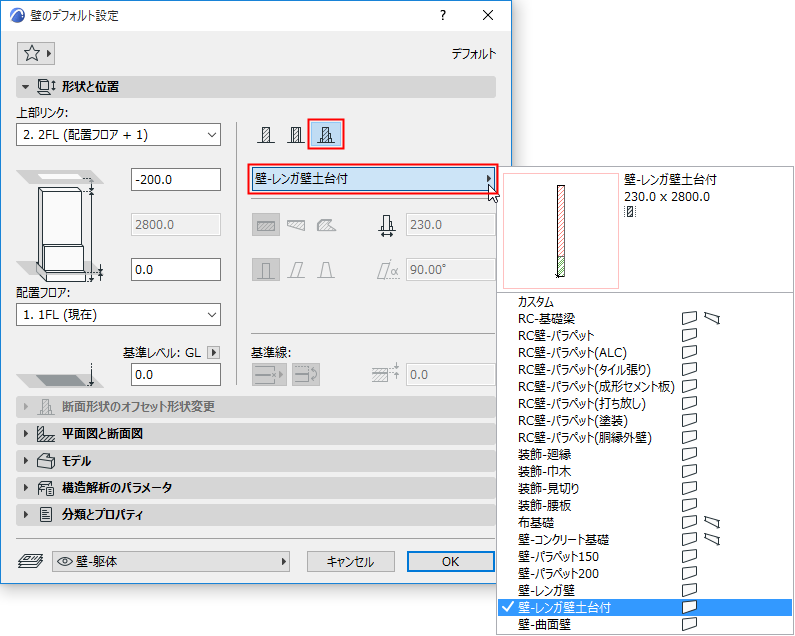Select RC壁-パラペット(打ち放し) profile

(644, 403)
